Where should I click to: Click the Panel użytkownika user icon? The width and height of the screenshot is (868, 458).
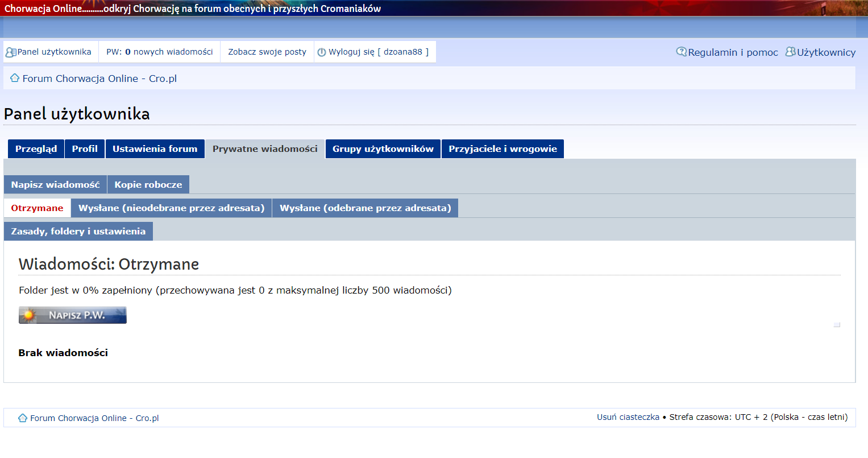point(10,51)
